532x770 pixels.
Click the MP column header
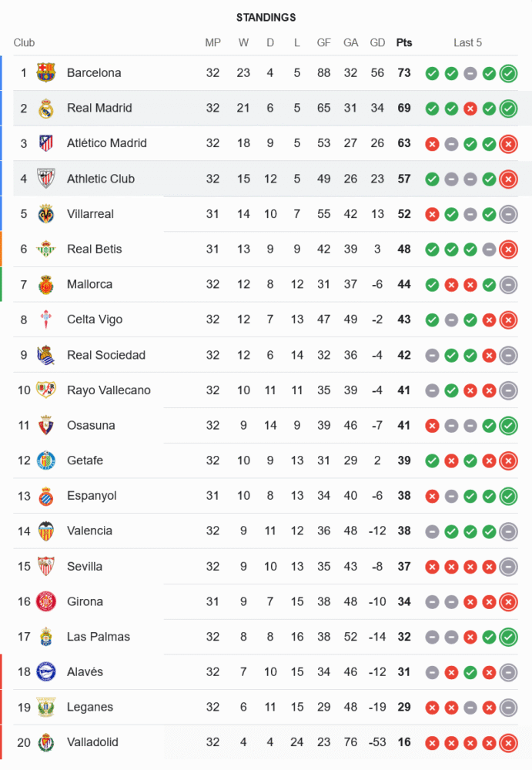click(213, 43)
